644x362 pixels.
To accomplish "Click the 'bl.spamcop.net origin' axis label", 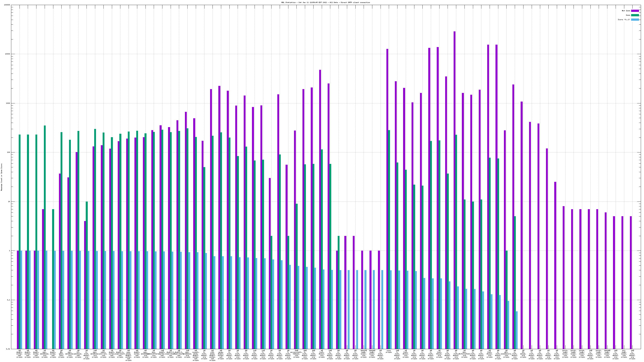I will 78,354.
